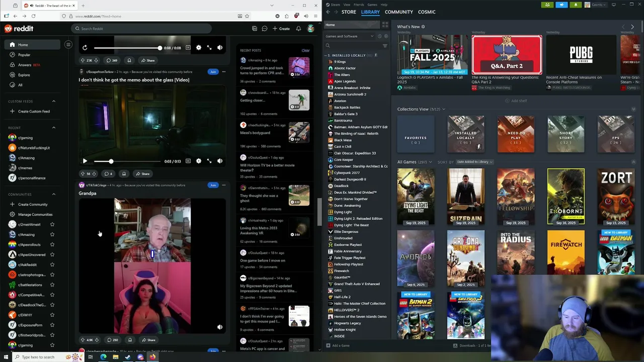Open Games and Software filter dropdown
This screenshot has height=362, width=644.
click(350, 36)
